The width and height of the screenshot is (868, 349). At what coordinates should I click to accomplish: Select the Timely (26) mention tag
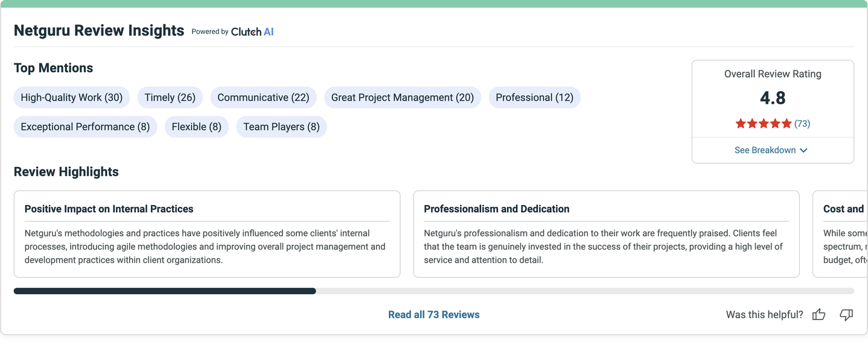(170, 98)
